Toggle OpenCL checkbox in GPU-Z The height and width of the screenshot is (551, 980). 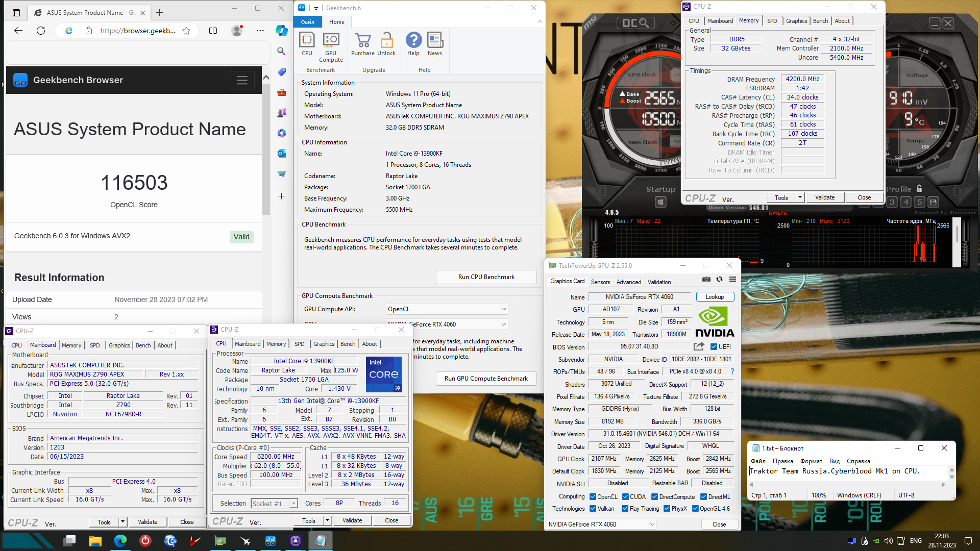click(x=593, y=497)
